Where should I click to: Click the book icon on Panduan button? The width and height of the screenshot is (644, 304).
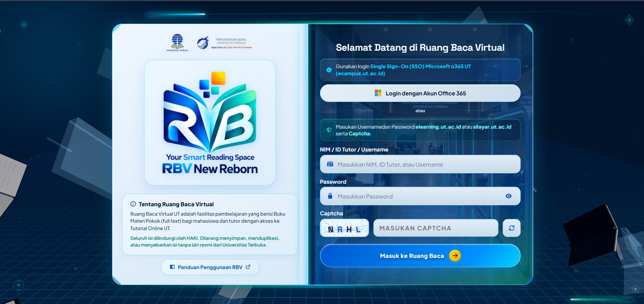coord(172,267)
